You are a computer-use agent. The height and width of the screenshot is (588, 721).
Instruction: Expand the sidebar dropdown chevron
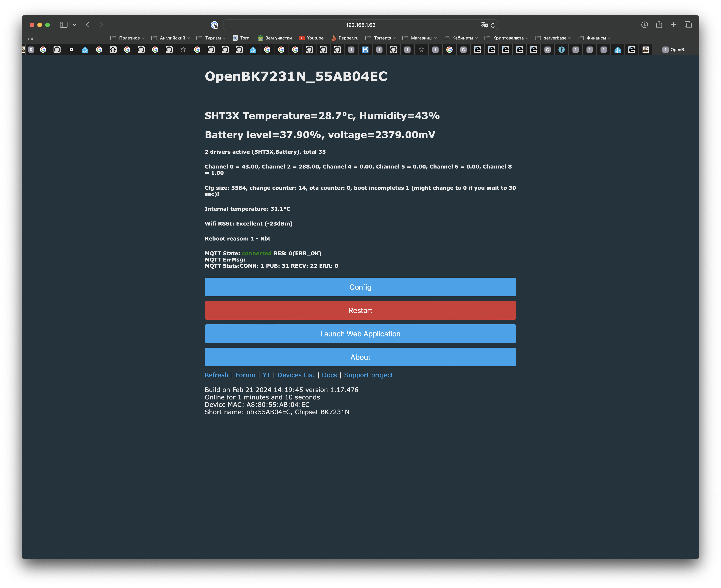(x=74, y=25)
